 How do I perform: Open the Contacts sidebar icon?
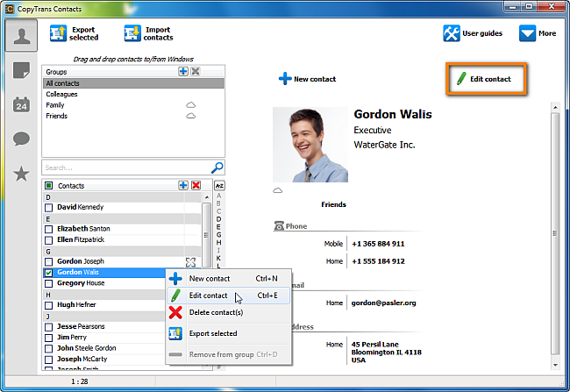coord(21,35)
